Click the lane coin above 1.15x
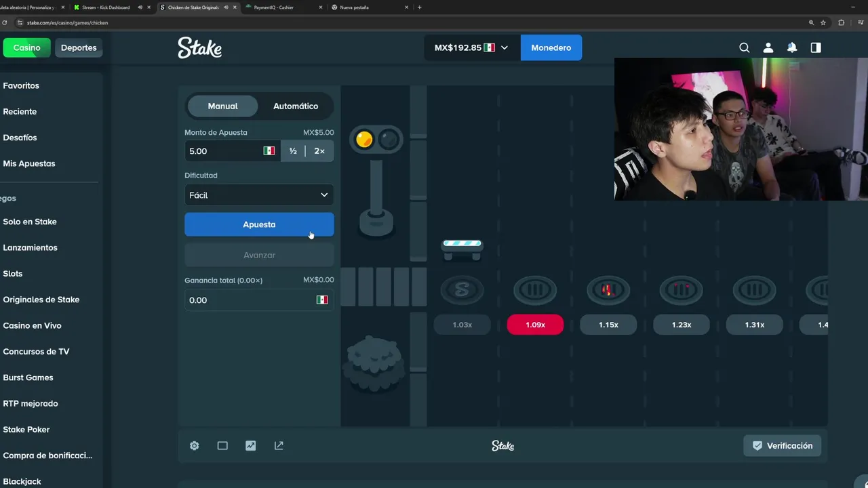 pyautogui.click(x=608, y=290)
